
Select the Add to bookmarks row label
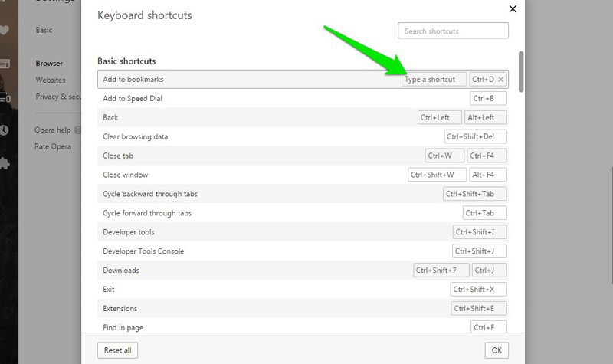133,80
